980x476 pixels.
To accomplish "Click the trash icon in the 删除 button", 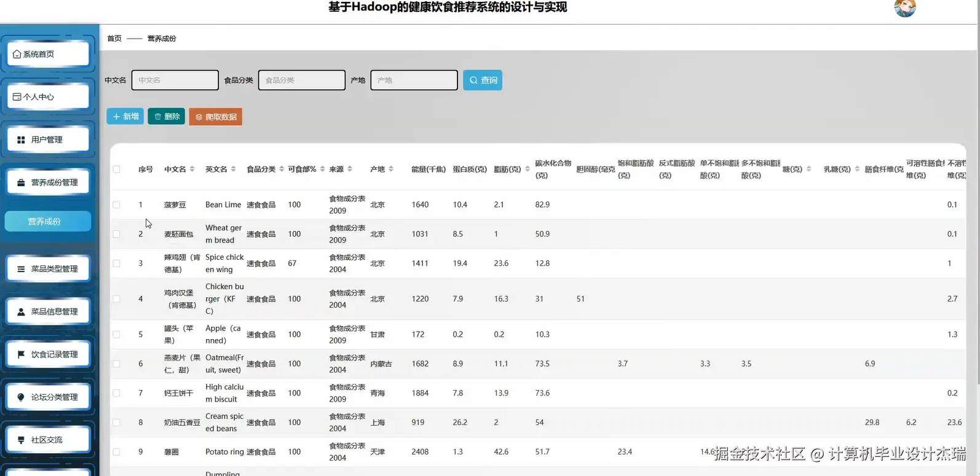I will (157, 117).
